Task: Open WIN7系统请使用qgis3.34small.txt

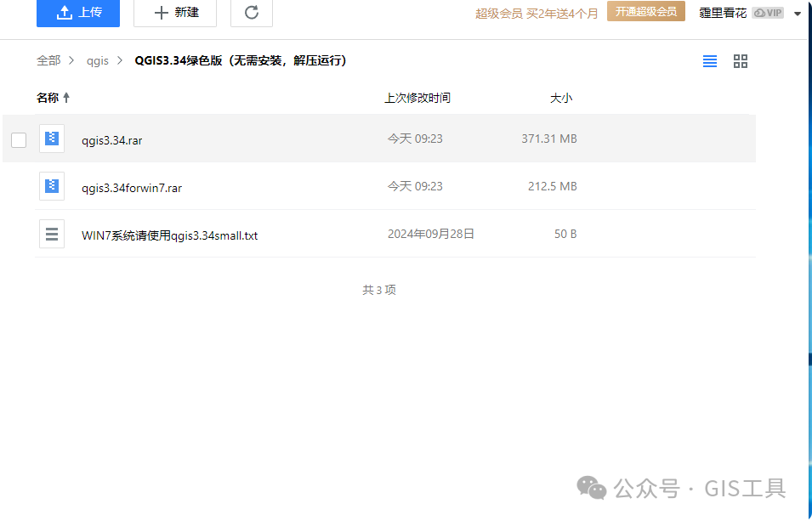Action: [169, 235]
